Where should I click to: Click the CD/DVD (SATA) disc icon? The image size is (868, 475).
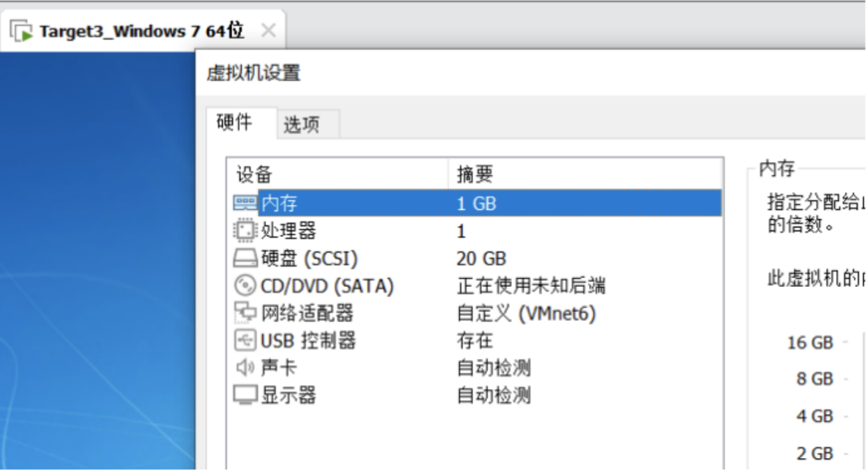pos(244,285)
